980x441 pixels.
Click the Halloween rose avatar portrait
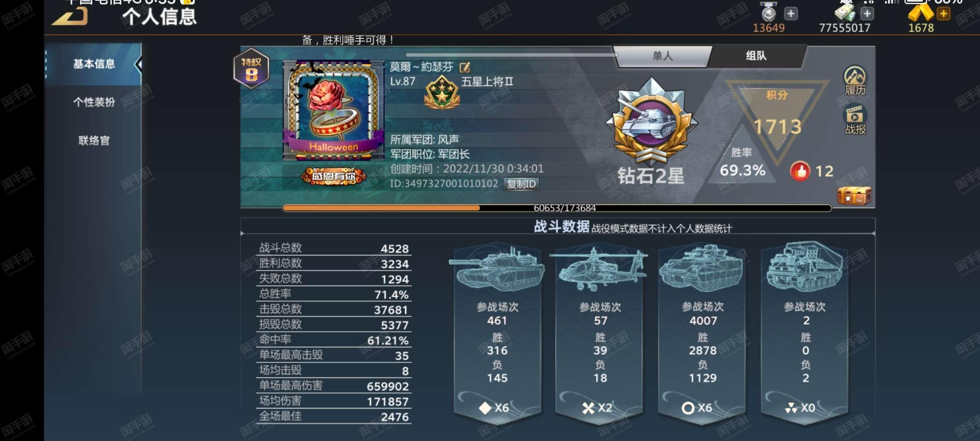tap(334, 110)
